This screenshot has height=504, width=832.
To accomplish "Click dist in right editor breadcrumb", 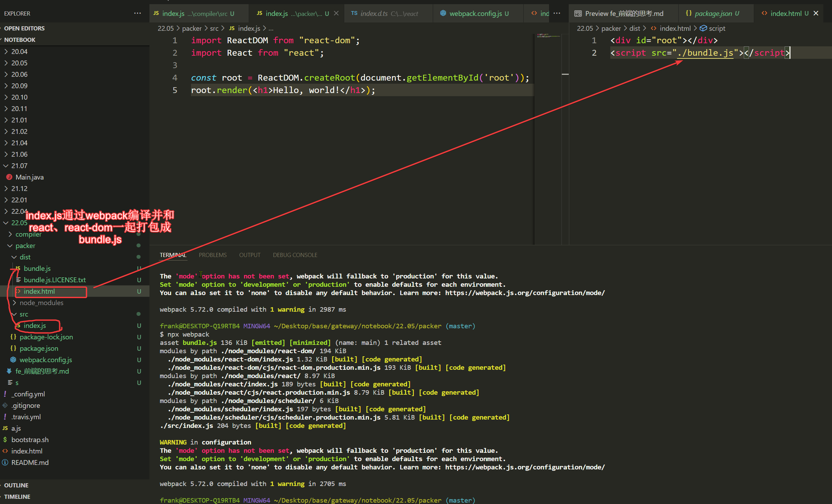I will (x=634, y=28).
